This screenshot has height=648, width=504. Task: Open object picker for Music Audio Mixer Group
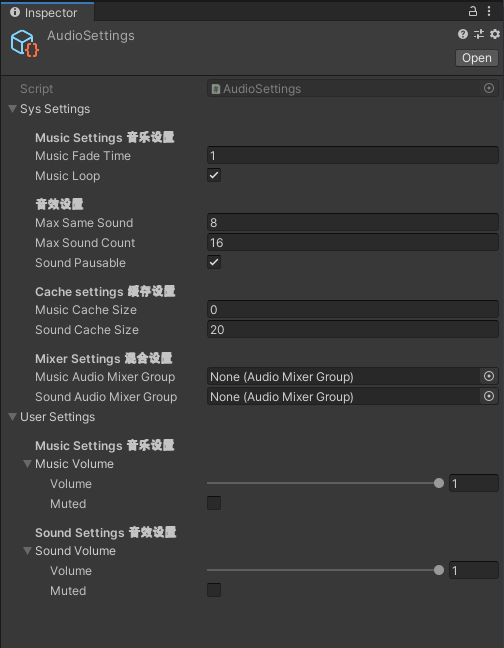point(489,376)
